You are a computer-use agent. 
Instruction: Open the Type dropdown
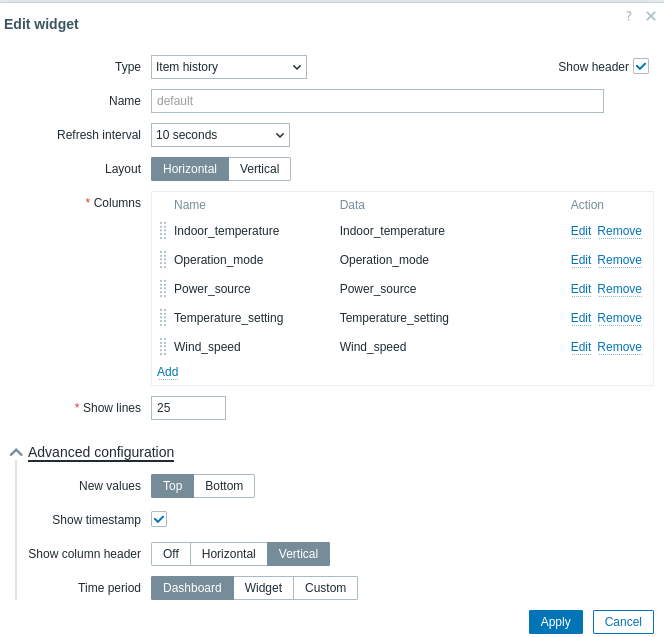(x=228, y=67)
